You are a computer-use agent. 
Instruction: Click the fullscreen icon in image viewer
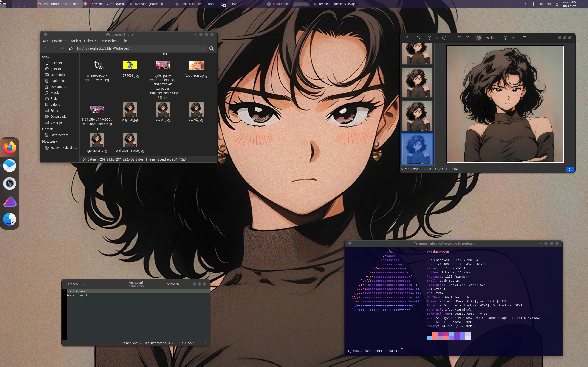(x=418, y=38)
